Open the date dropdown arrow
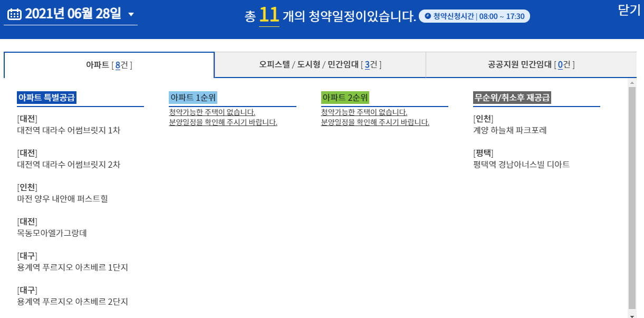This screenshot has width=644, height=318. click(131, 15)
